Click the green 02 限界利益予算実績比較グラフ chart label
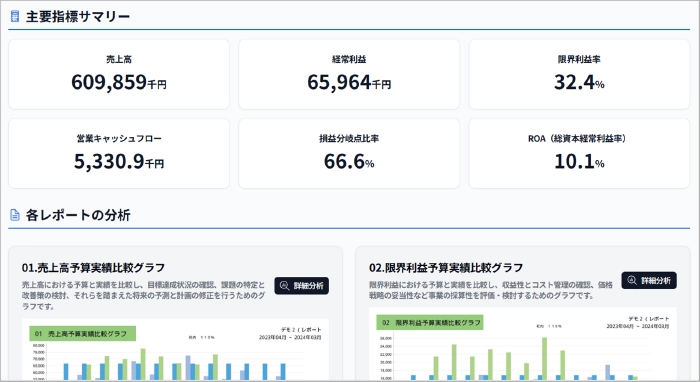This screenshot has width=700, height=382. (430, 322)
